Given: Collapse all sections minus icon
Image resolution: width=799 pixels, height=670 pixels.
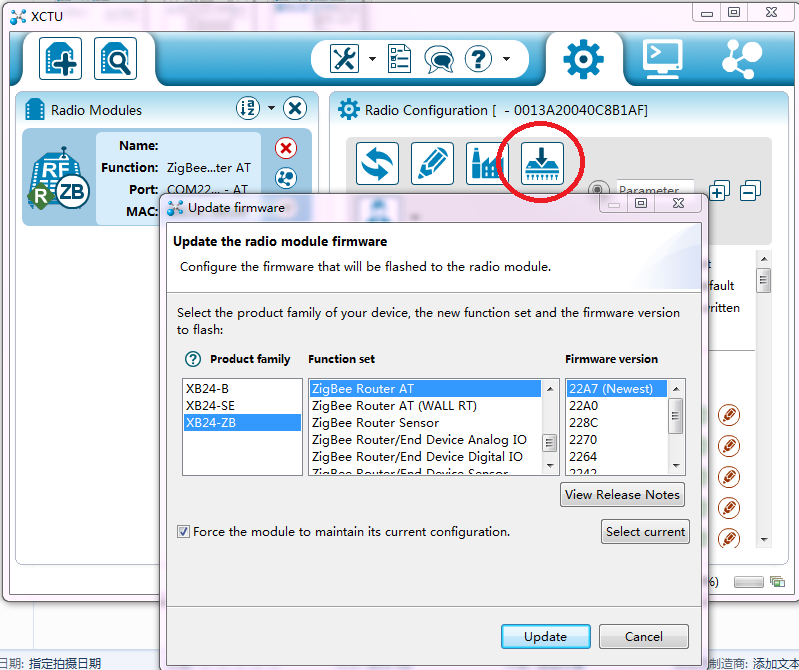Looking at the screenshot, I should point(750,191).
